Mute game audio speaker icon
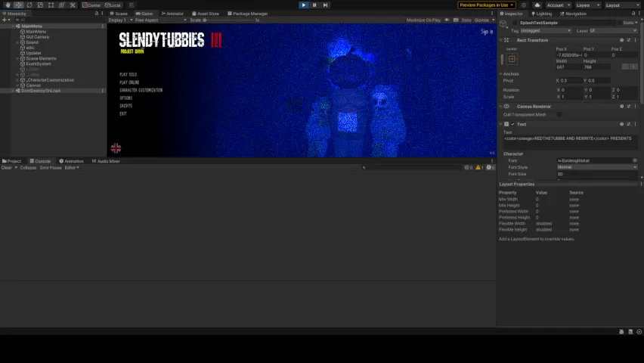Screen dimensions: 644x363 447,20
